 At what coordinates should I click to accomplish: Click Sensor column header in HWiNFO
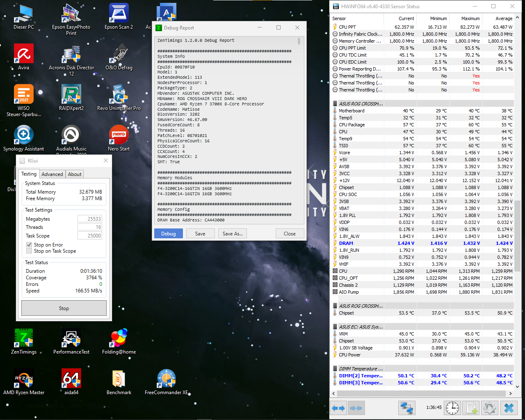coord(357,18)
